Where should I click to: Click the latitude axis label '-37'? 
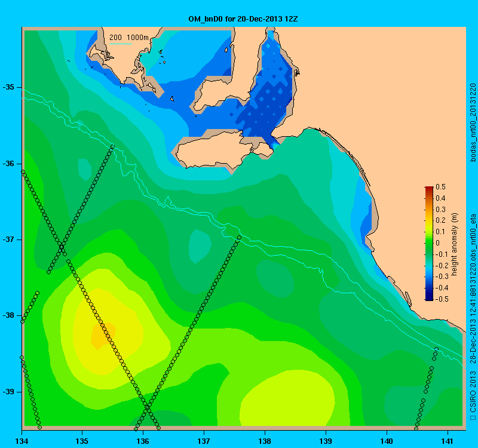(8, 240)
